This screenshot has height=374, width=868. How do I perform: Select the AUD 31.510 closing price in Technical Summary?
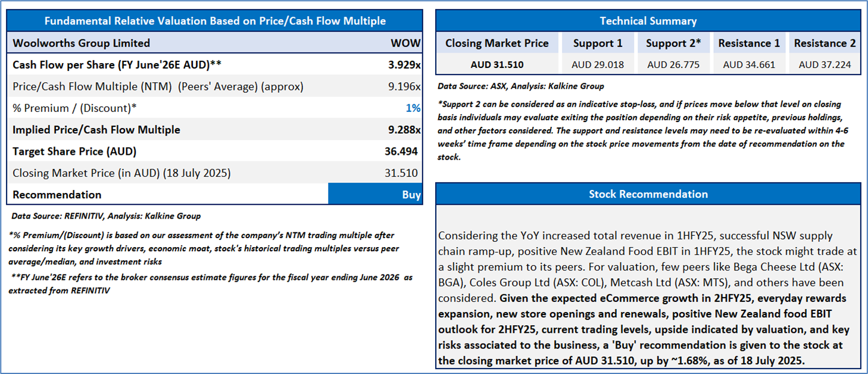point(497,64)
